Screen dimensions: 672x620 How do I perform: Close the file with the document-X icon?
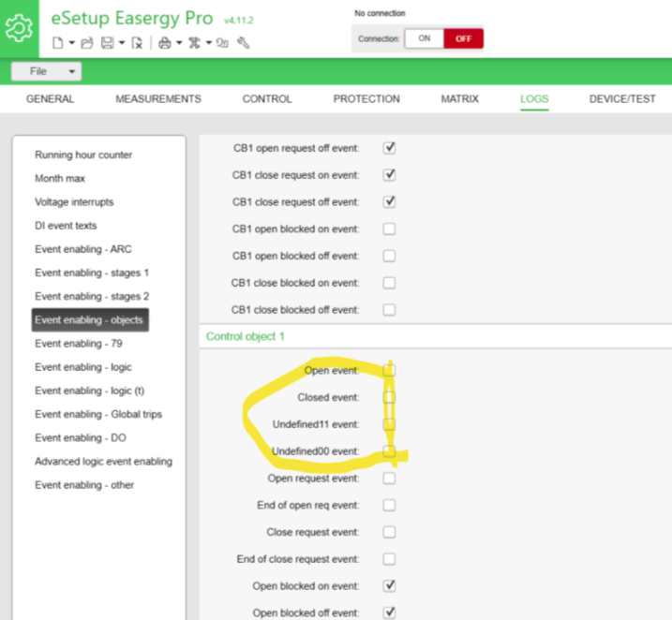pos(137,43)
